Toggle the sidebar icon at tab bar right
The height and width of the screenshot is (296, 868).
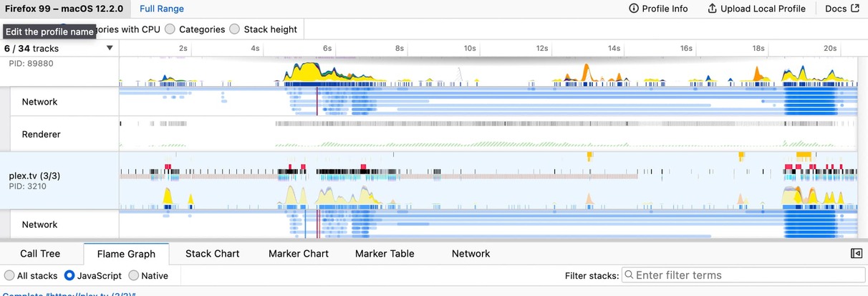tap(856, 254)
